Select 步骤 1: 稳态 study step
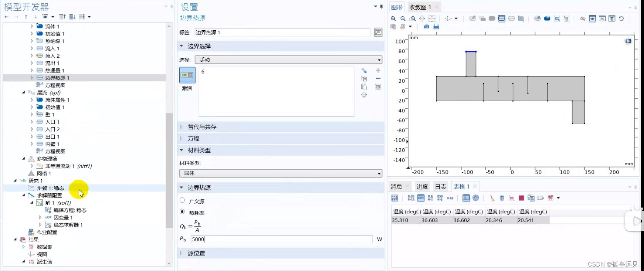The image size is (644, 271). 51,188
